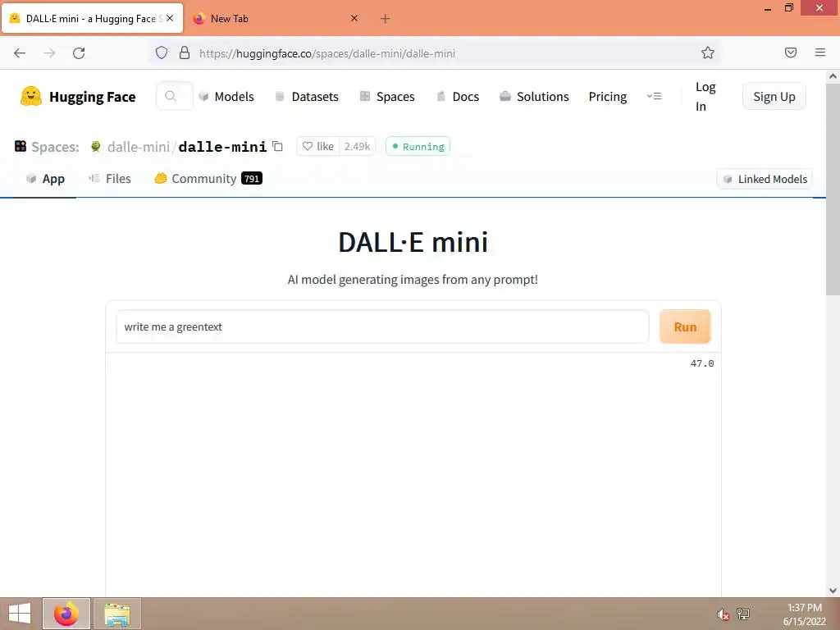The width and height of the screenshot is (840, 630).
Task: Click the prompt text input field
Action: pos(382,326)
